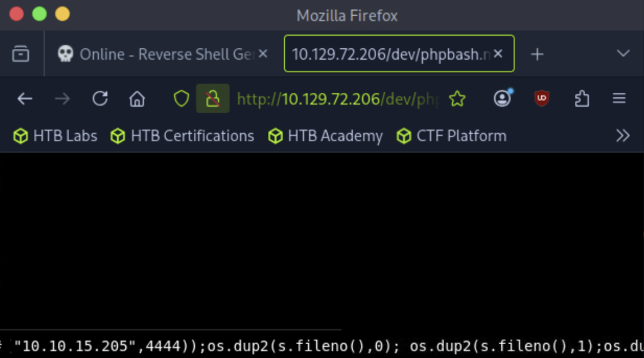Click the phpbash command line text
Image resolution: width=644 pixels, height=358 pixels.
click(322, 347)
